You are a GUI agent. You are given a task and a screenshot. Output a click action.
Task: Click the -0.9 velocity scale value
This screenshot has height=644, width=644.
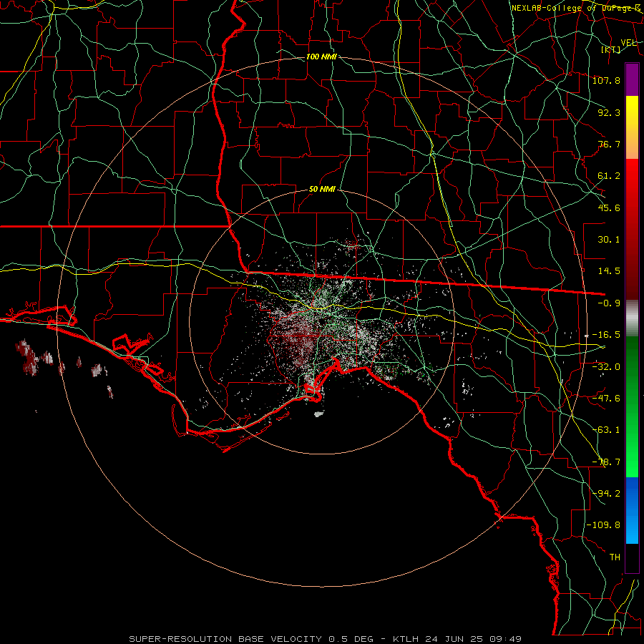(x=609, y=303)
